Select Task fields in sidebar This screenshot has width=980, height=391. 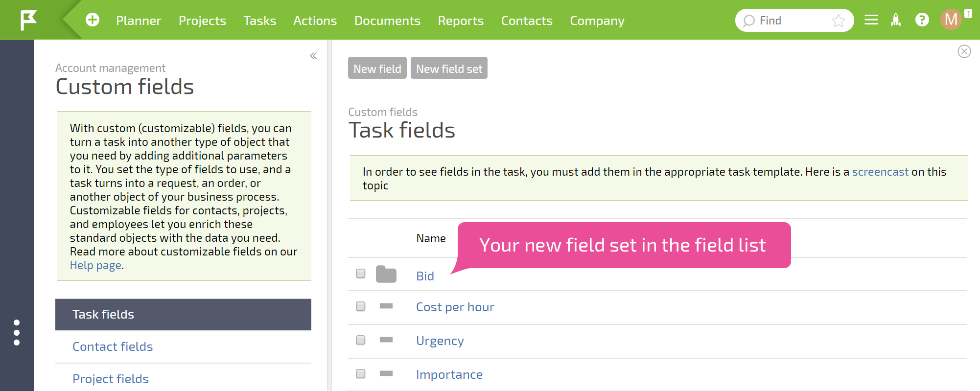click(183, 314)
